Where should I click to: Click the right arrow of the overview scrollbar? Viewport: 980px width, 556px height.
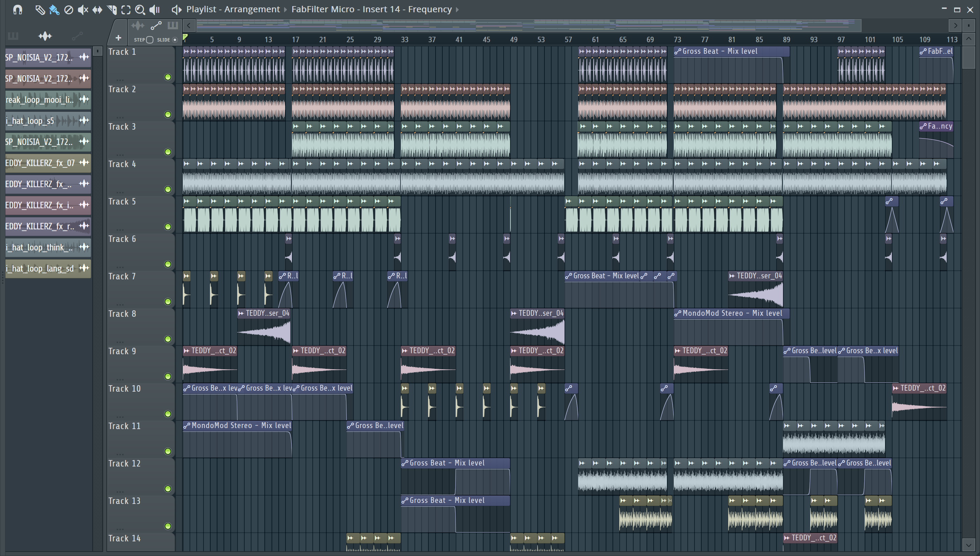955,26
